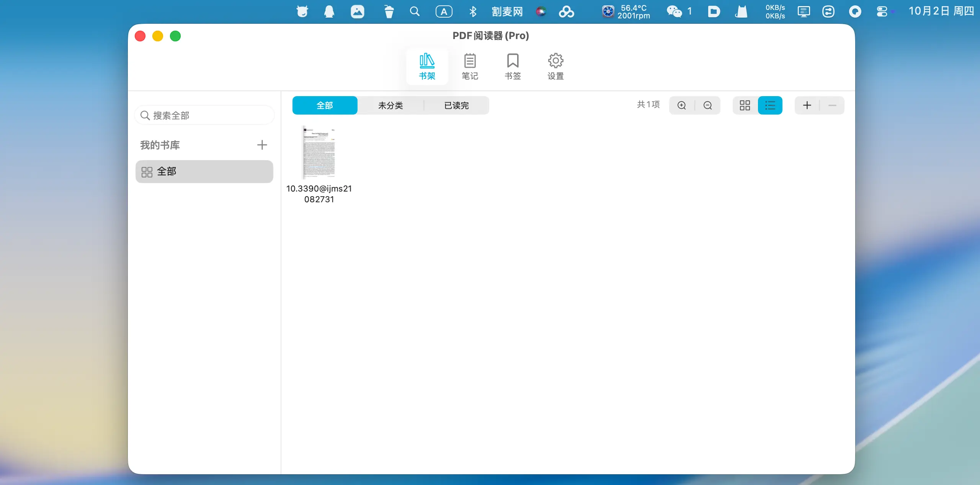
Task: Switch to list view layout
Action: click(770, 105)
